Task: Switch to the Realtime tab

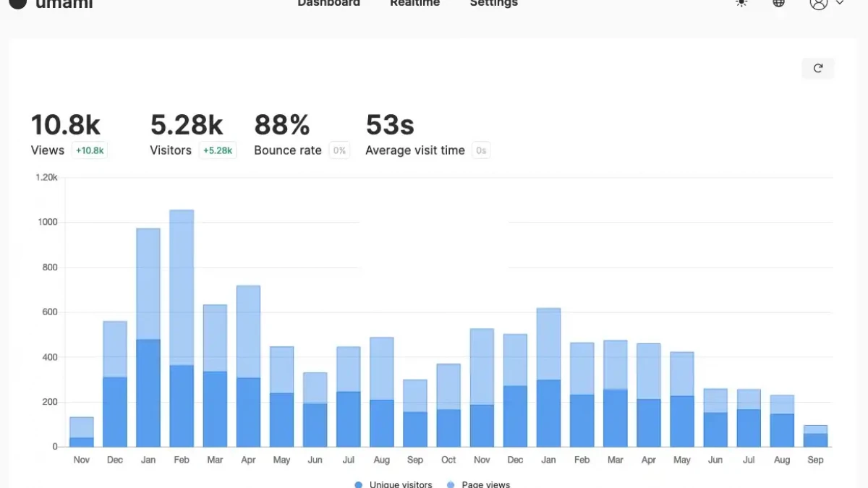Action: (x=414, y=3)
